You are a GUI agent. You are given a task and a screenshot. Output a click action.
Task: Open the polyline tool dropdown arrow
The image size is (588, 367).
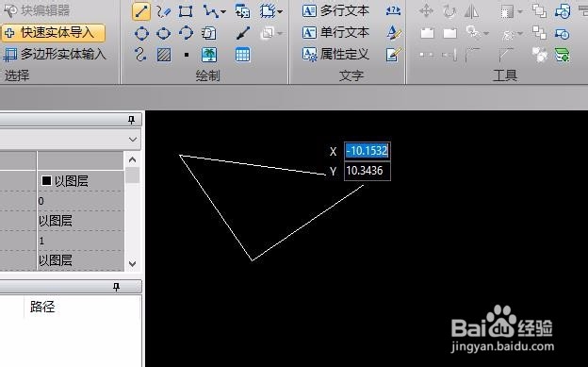[223, 12]
